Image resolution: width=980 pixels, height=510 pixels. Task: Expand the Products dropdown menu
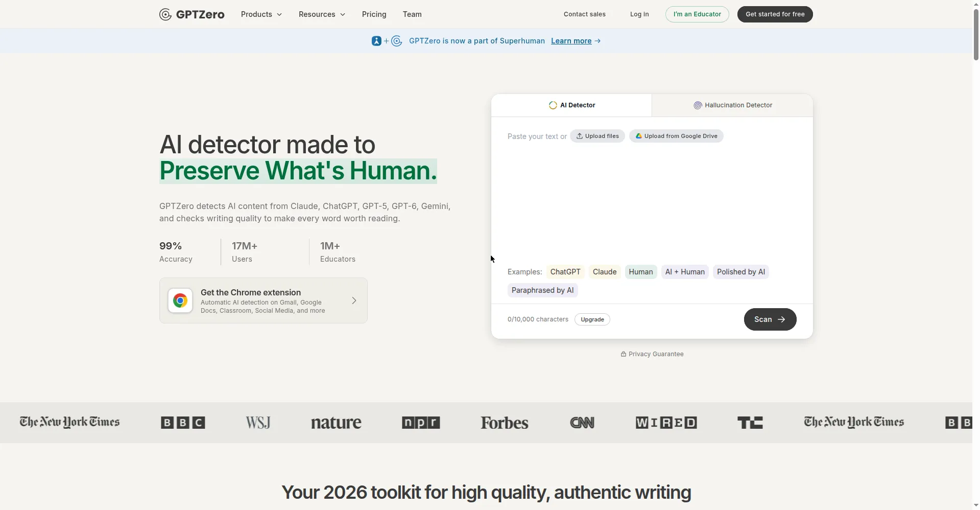pos(261,14)
